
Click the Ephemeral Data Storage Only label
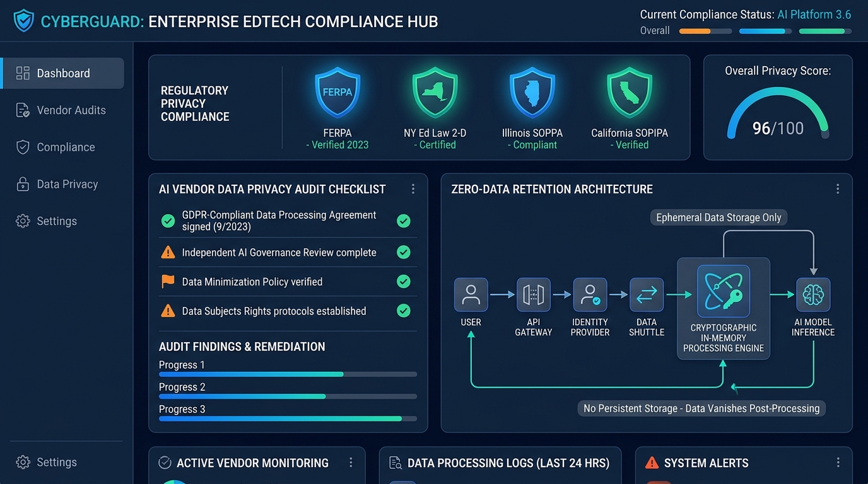click(x=718, y=218)
